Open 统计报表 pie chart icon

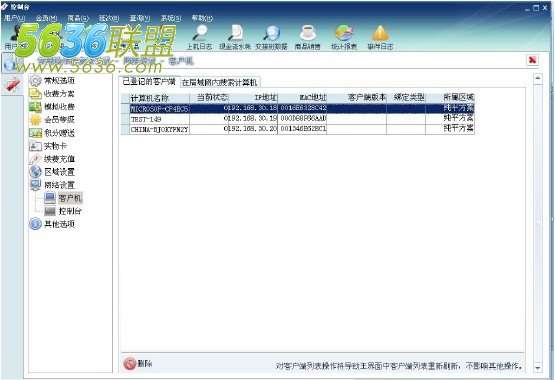click(x=344, y=37)
